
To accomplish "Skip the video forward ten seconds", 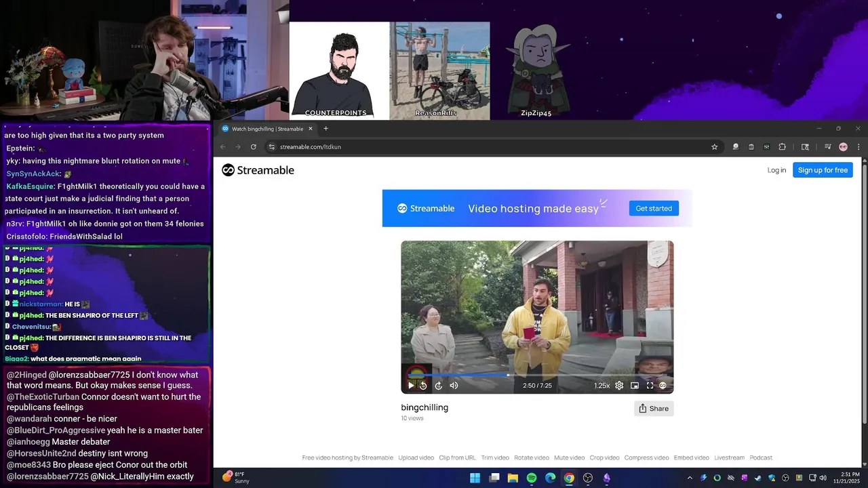I will (438, 386).
